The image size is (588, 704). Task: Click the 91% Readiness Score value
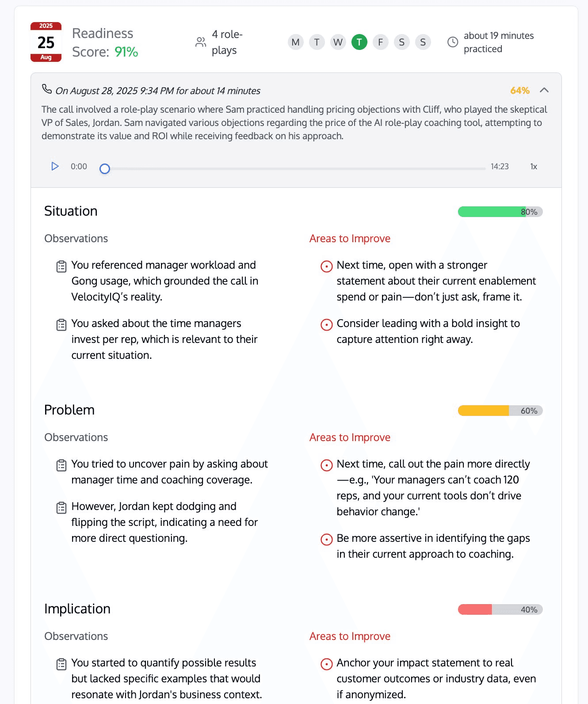coord(126,52)
